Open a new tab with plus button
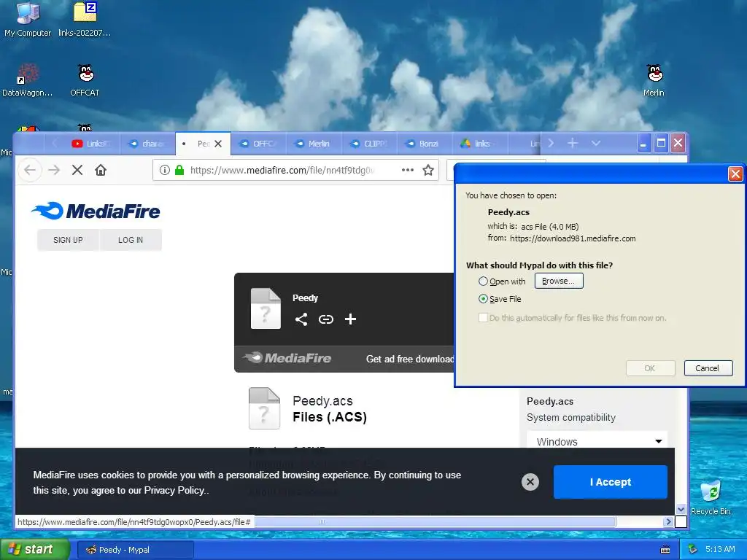Screen dimensions: 747x560 tap(573, 143)
